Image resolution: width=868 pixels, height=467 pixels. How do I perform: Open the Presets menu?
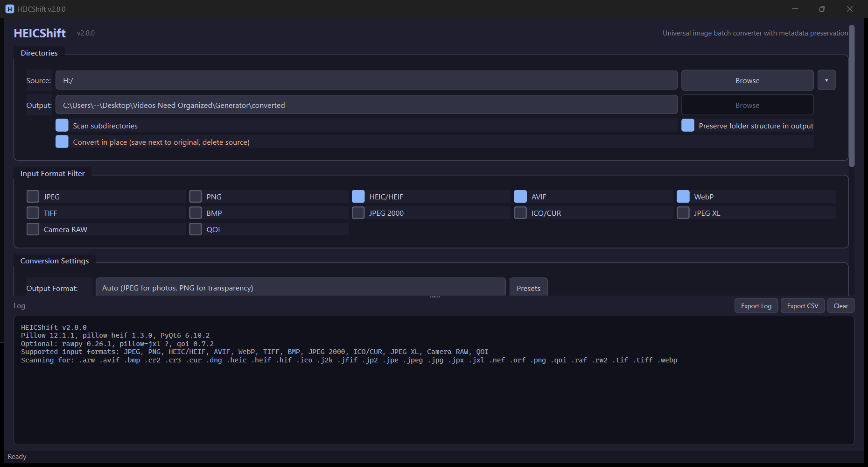pyautogui.click(x=528, y=288)
